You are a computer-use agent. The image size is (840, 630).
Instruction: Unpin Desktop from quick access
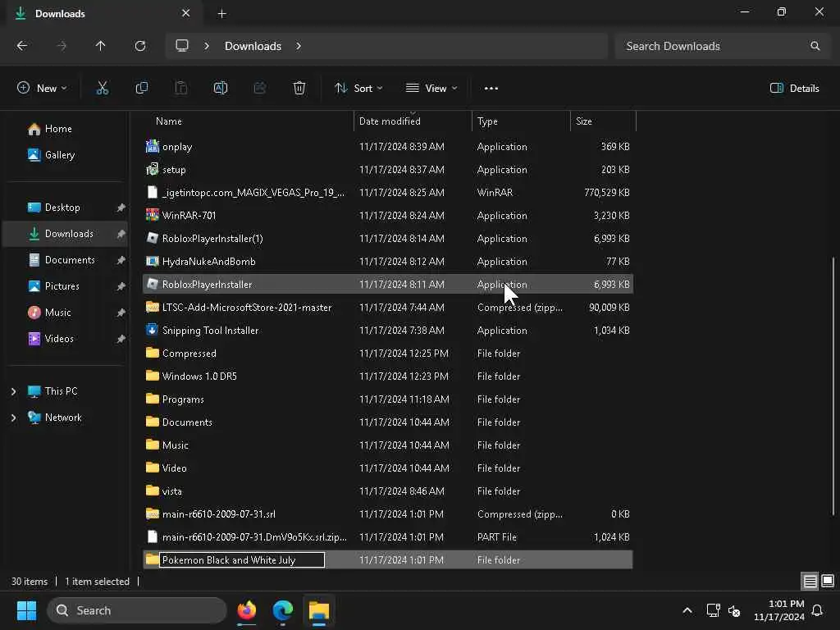121,208
